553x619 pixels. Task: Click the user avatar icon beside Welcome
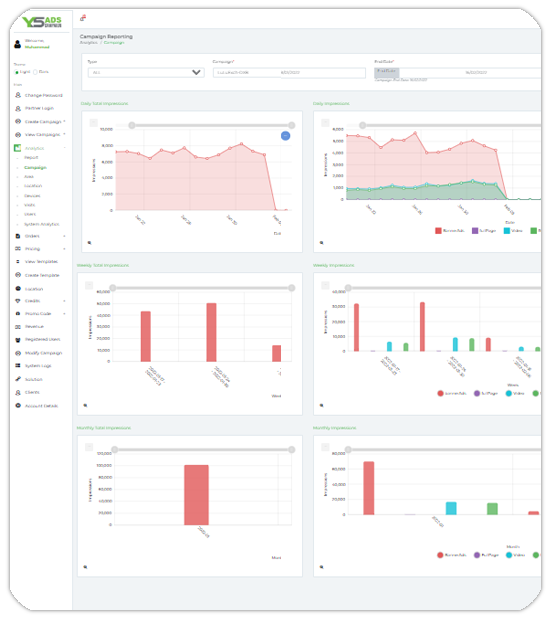tap(17, 44)
